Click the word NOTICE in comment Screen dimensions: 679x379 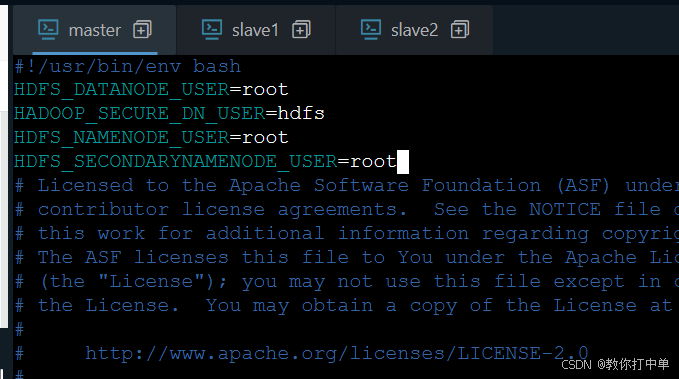coord(565,210)
